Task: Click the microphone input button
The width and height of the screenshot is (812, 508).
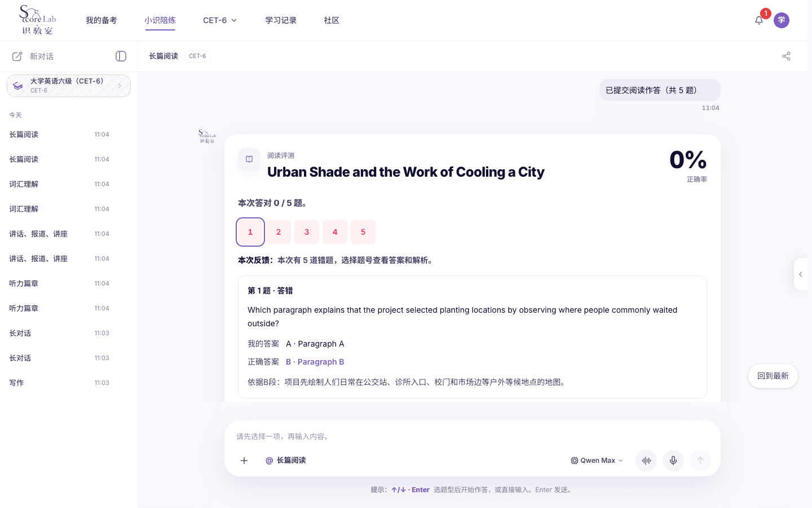Action: (673, 461)
